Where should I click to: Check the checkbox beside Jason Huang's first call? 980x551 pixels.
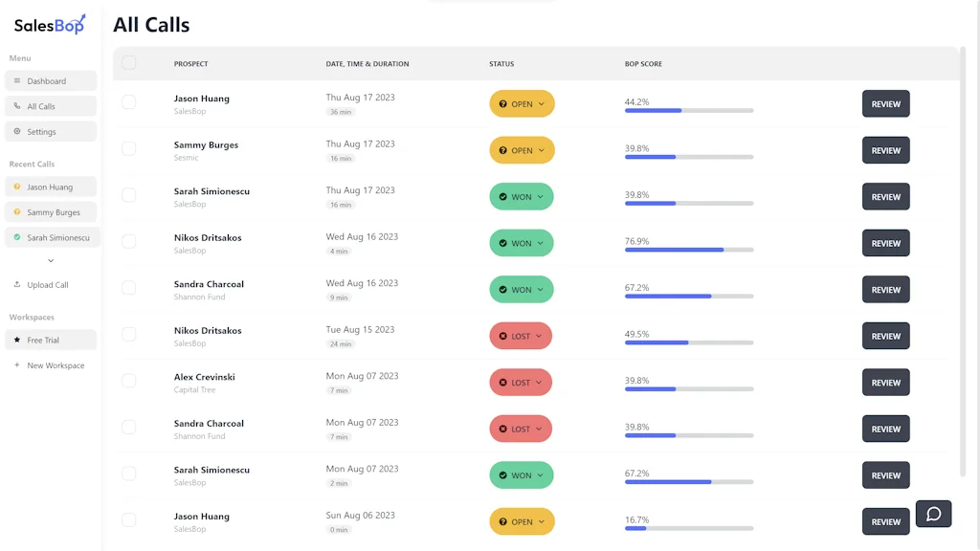129,102
